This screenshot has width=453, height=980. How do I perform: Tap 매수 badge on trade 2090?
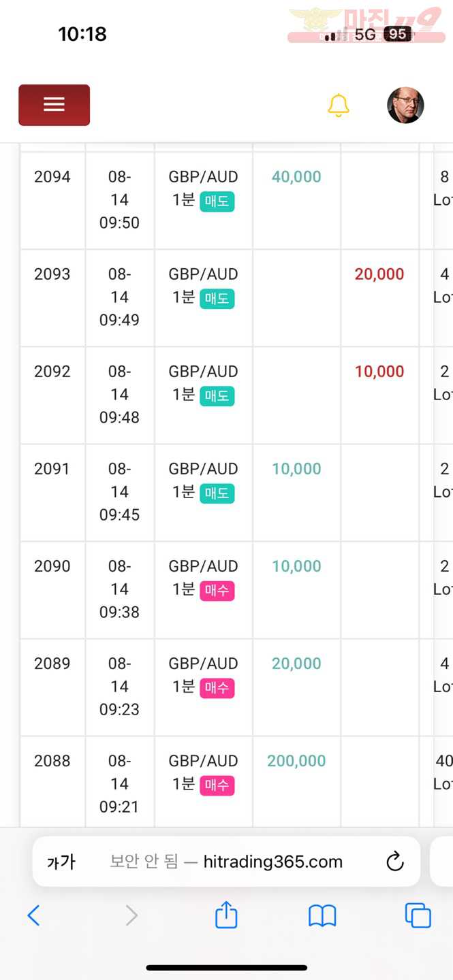pos(217,591)
